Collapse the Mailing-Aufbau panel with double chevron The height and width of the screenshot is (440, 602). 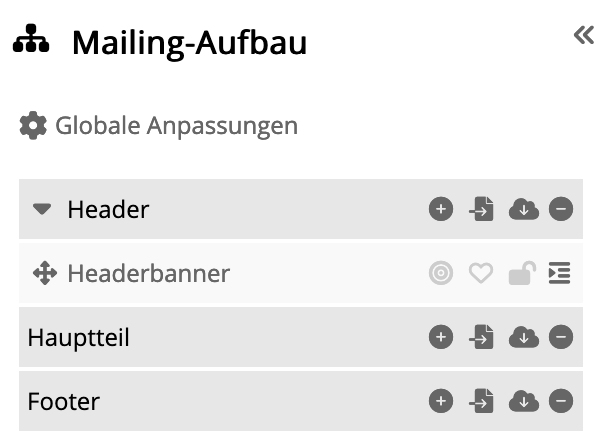[584, 35]
